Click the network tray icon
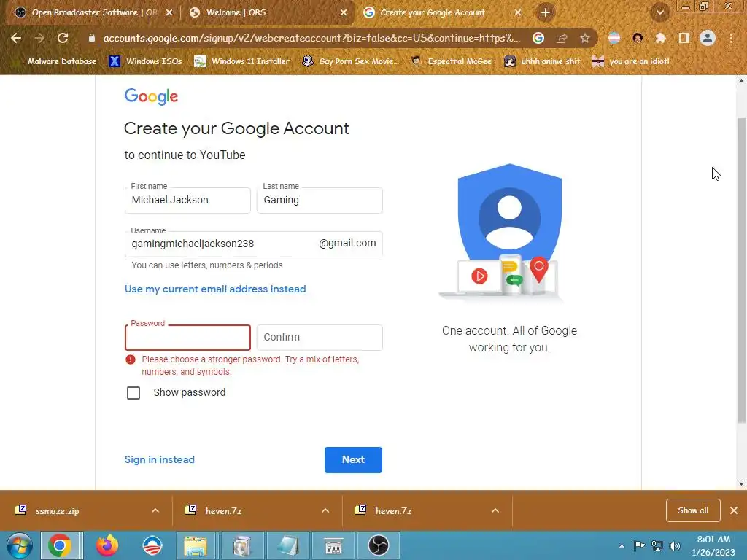The width and height of the screenshot is (747, 560). pyautogui.click(x=657, y=545)
